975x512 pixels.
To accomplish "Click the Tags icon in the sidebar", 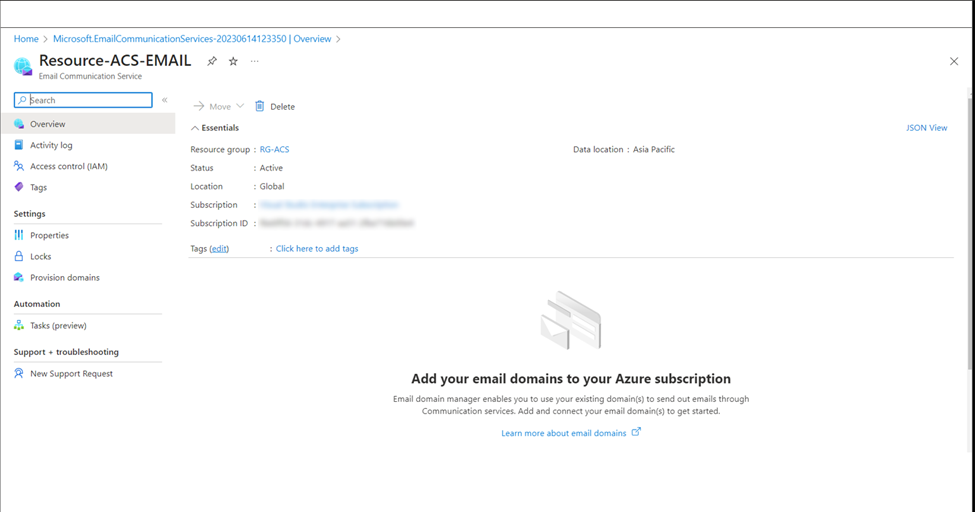I will tap(19, 187).
